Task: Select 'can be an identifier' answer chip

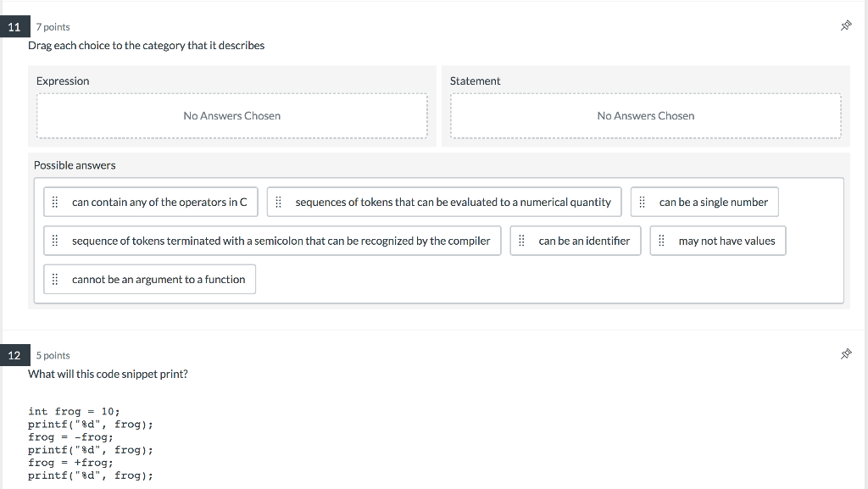Action: pos(584,242)
